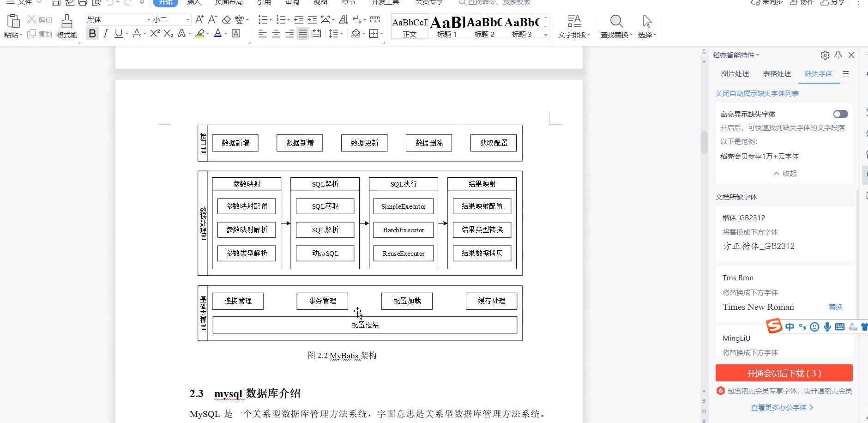Open the 稻壳智能特性 panel title dropdown
Screen dimensions: 868x423
pos(736,55)
